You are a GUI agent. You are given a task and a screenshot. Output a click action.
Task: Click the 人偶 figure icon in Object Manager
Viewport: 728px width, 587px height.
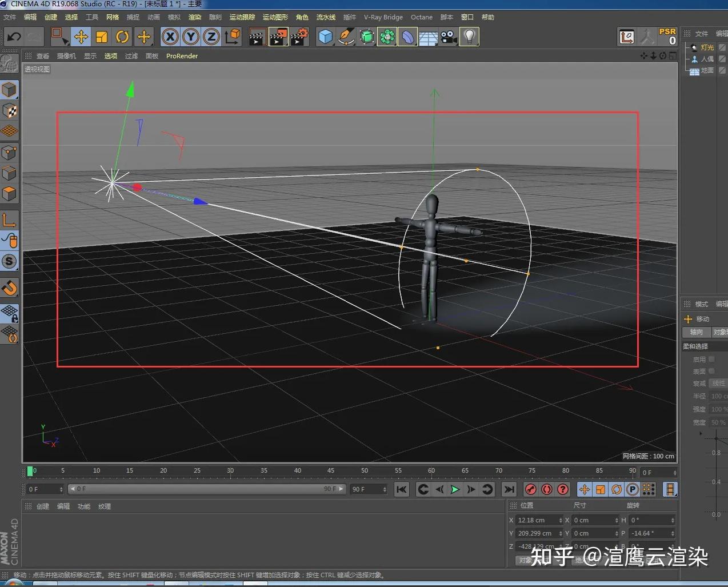694,59
